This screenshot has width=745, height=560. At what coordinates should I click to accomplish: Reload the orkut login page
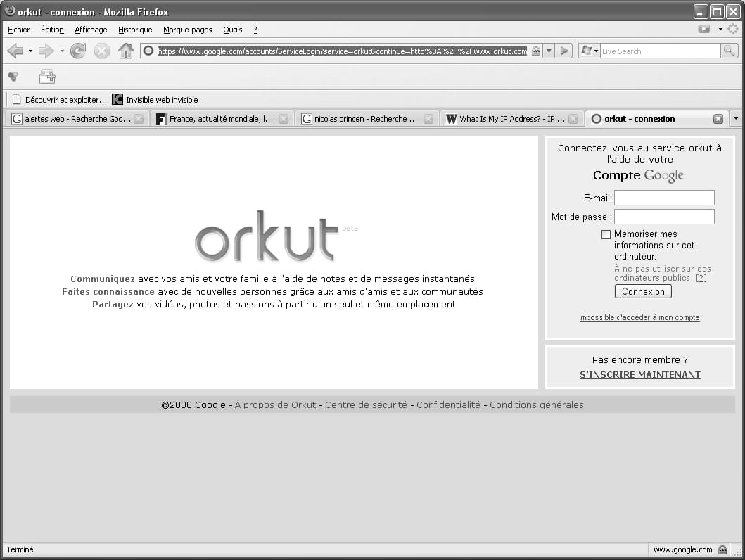tap(77, 51)
